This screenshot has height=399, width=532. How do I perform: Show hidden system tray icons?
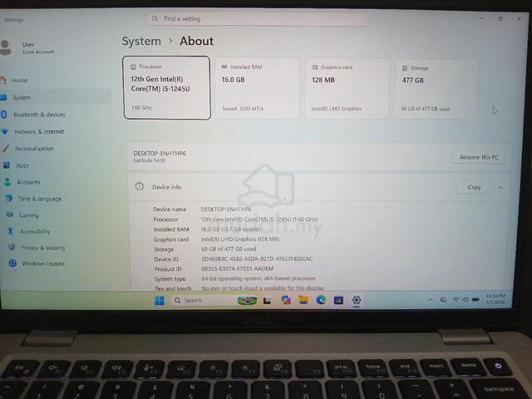pyautogui.click(x=431, y=300)
